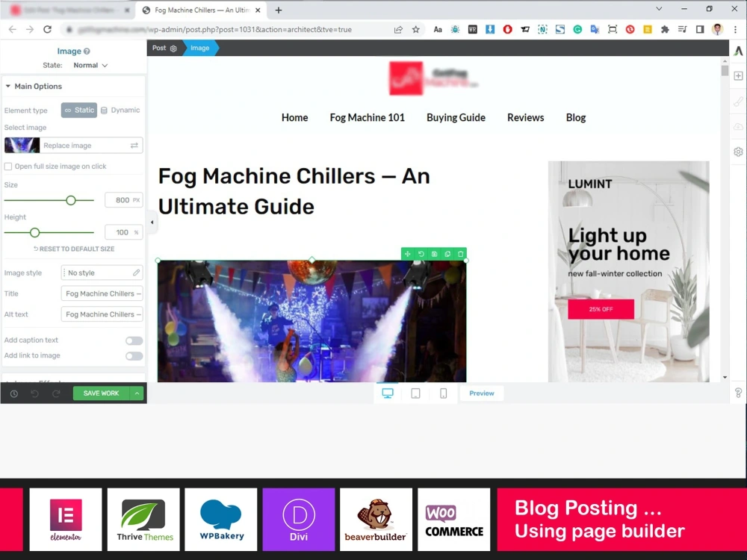Click the Elementor logo tile
This screenshot has height=560, width=747.
66,520
